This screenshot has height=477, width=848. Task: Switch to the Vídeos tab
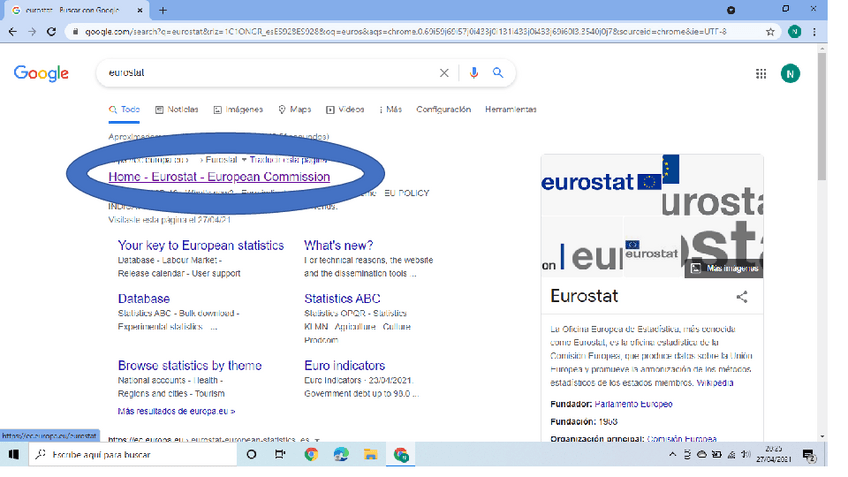(345, 110)
